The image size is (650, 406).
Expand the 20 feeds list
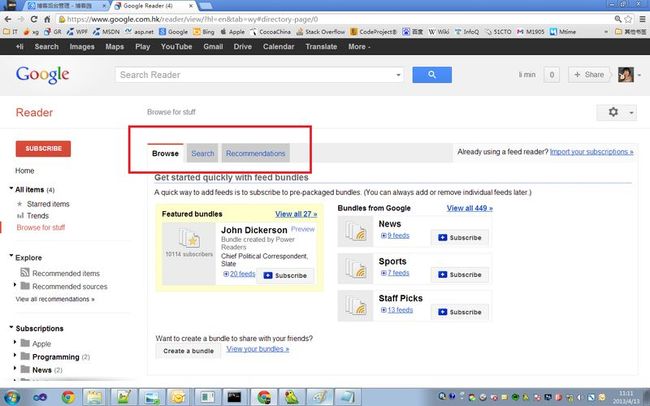click(x=239, y=274)
